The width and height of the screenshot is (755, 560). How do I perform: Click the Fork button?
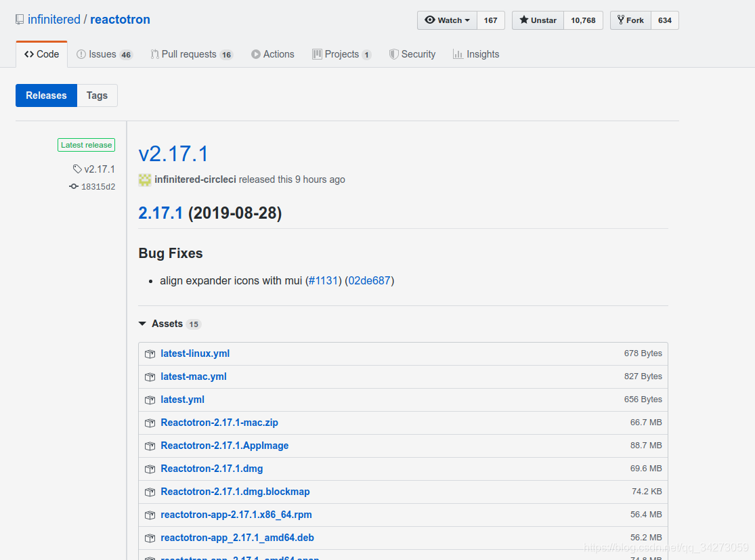631,20
